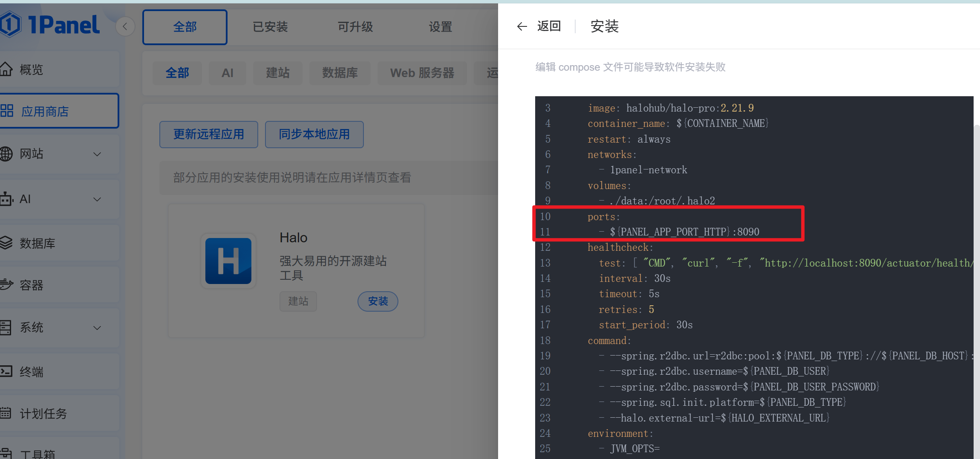Click the compose editor vertical scrollbar
Viewport: 980px width, 459px height.
point(977,292)
